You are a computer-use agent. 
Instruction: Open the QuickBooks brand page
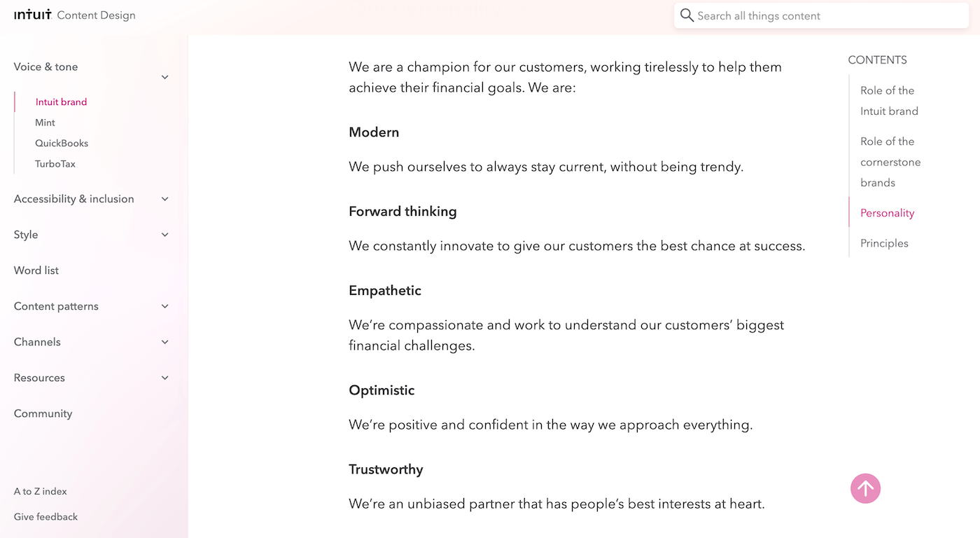click(62, 143)
